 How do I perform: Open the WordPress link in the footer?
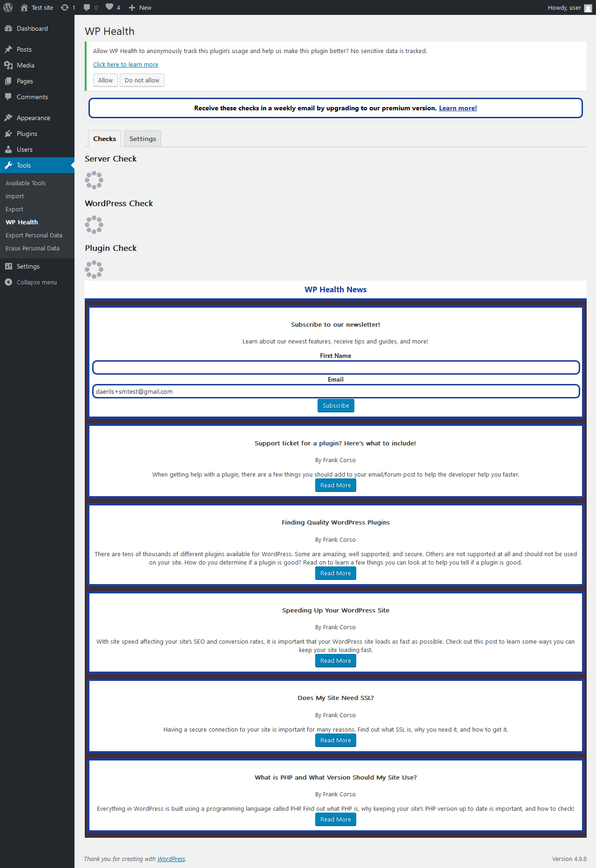[x=171, y=859]
